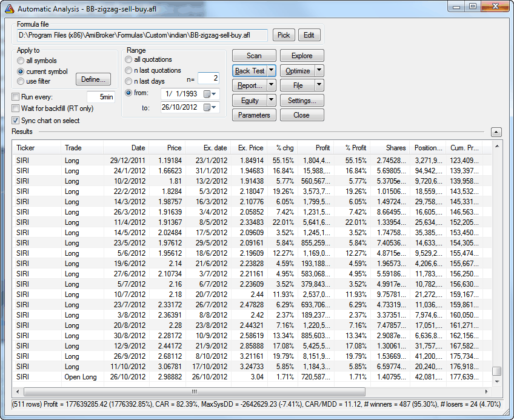This screenshot has width=514, height=420.
Task: Click the Close button beside Parameters
Action: tap(302, 115)
